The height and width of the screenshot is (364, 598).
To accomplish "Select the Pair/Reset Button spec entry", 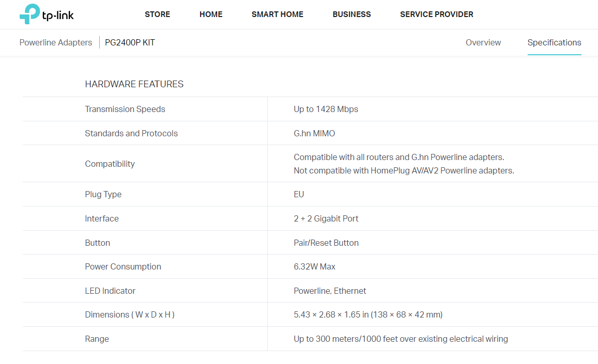I will coord(326,243).
